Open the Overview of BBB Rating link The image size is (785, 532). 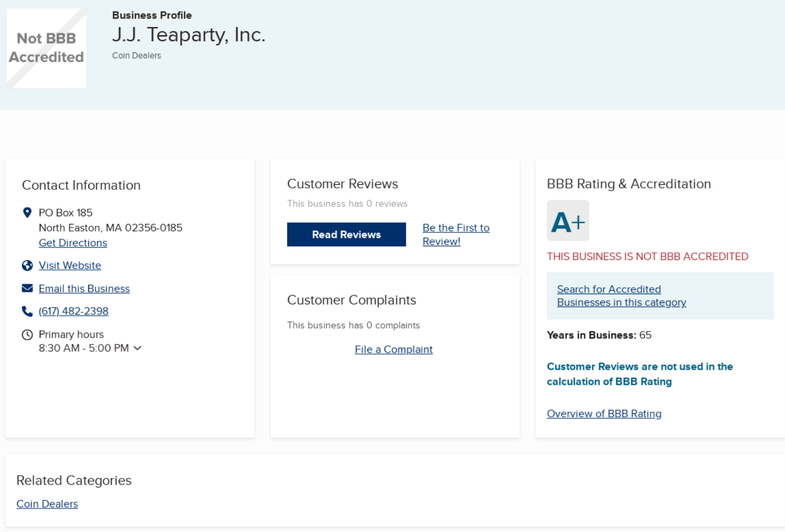tap(604, 414)
